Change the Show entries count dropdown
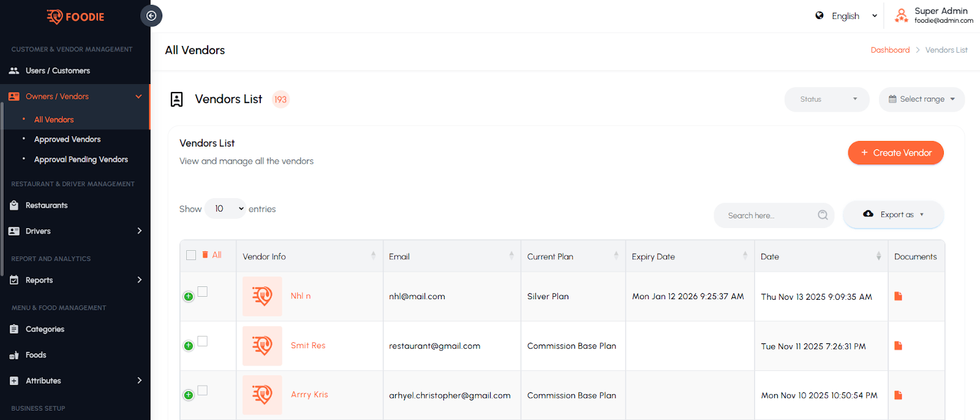This screenshot has width=980, height=420. pyautogui.click(x=225, y=209)
